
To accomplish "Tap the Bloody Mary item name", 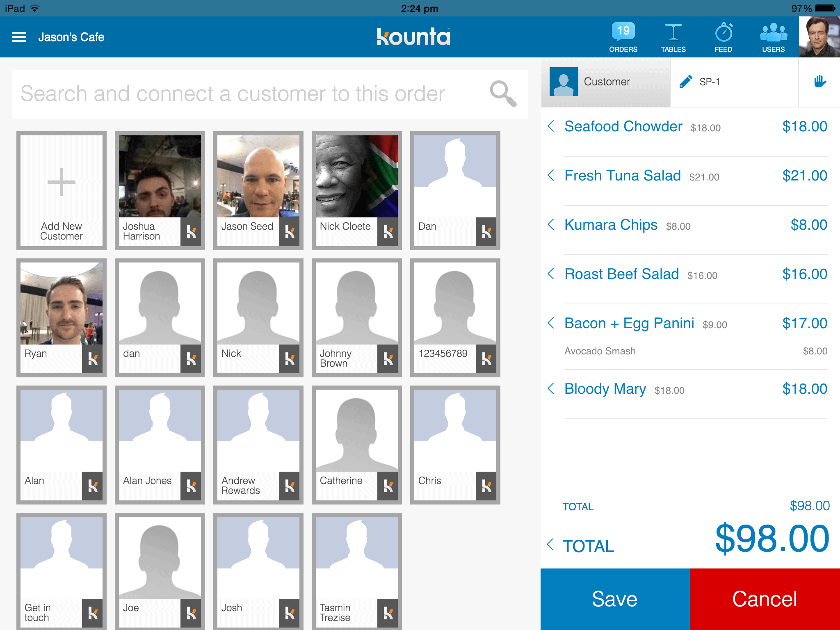I will pos(605,389).
